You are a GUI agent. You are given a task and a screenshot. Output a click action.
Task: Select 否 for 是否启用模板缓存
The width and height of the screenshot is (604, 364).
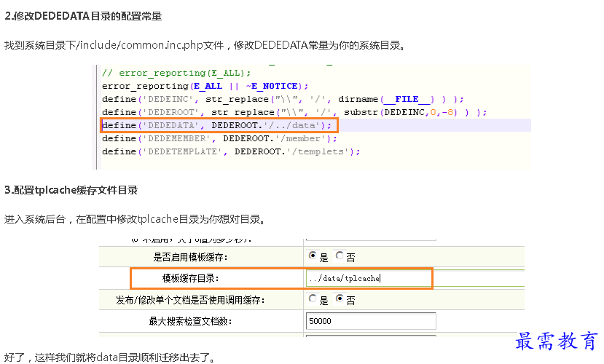point(340,256)
